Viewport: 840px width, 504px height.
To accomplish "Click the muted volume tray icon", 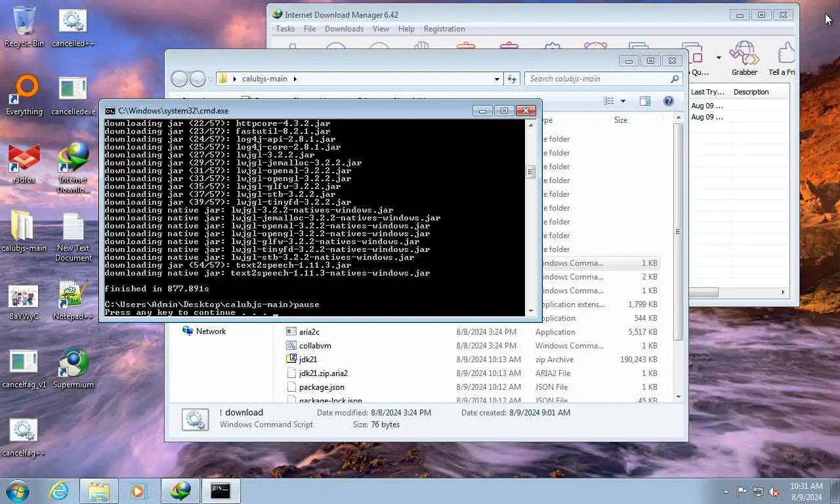I will pyautogui.click(x=774, y=492).
